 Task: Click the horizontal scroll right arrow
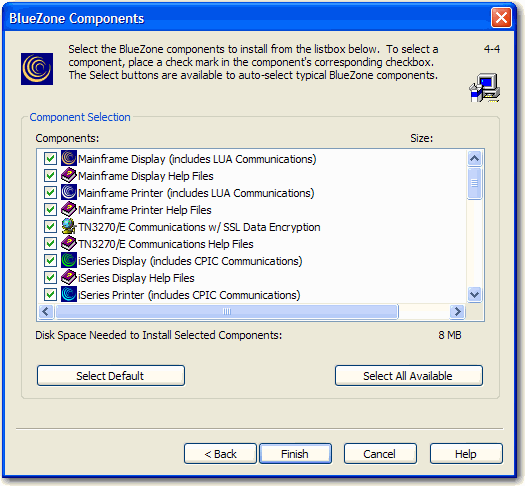tap(457, 312)
